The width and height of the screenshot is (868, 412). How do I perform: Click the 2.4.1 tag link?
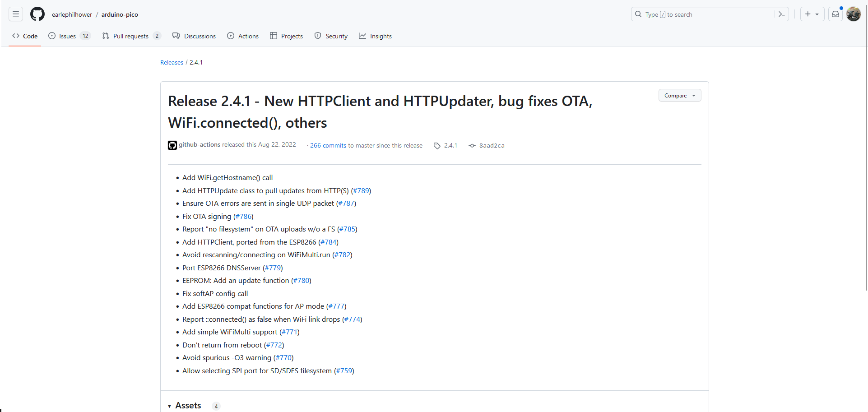(446, 145)
